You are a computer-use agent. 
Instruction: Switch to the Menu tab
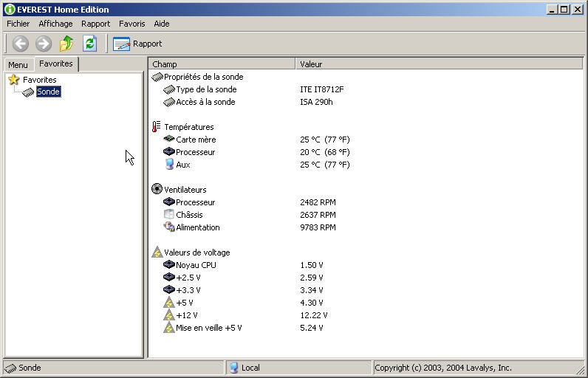[x=18, y=65]
